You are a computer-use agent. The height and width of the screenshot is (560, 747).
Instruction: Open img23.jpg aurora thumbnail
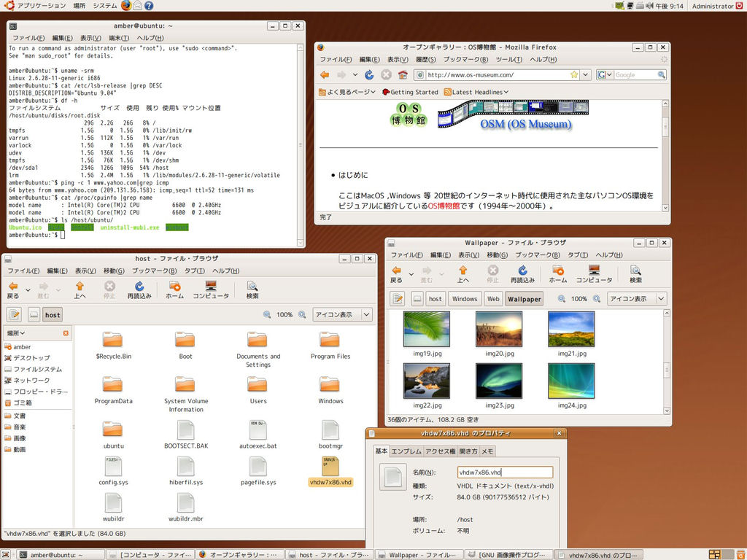click(x=499, y=381)
